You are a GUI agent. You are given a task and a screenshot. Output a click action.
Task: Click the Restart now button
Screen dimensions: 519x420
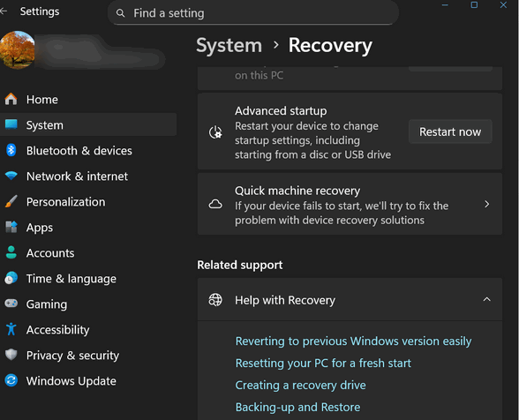coord(450,131)
